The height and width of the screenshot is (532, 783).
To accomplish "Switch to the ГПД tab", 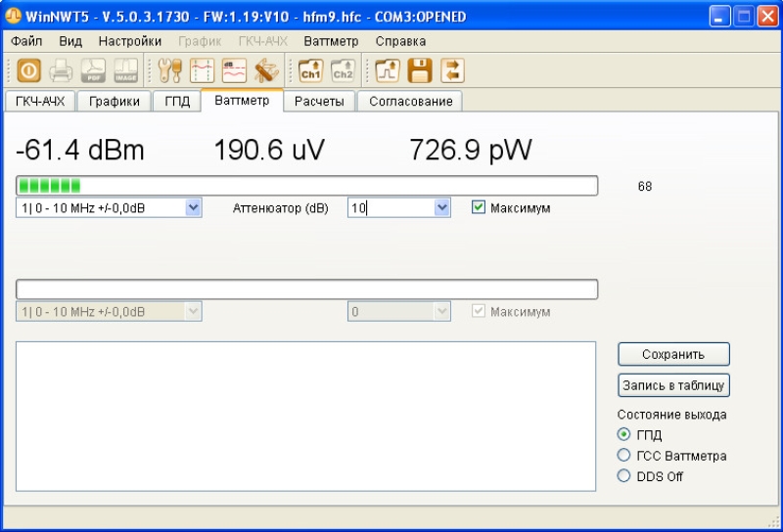I will pyautogui.click(x=177, y=102).
